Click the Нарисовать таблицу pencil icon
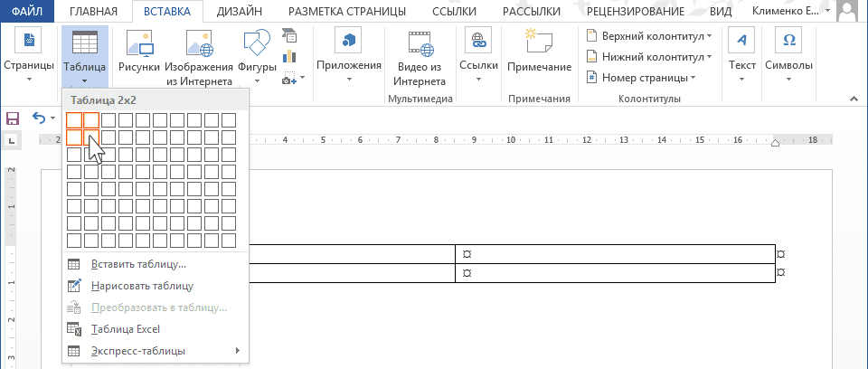 73,286
